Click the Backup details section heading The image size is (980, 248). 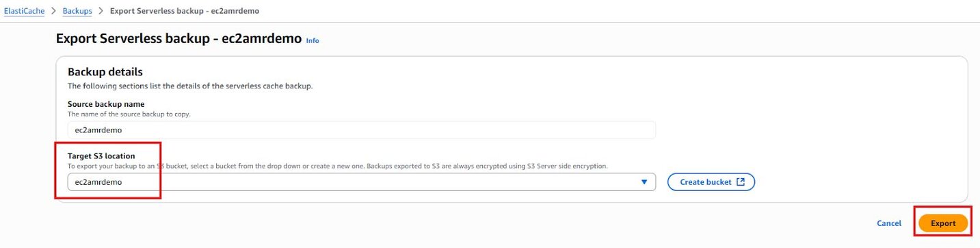(x=105, y=72)
